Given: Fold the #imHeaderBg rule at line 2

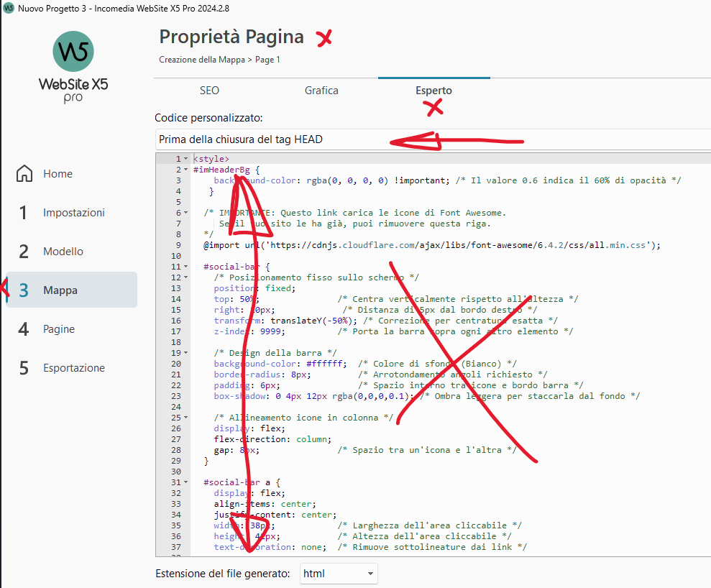Looking at the screenshot, I should tap(186, 170).
